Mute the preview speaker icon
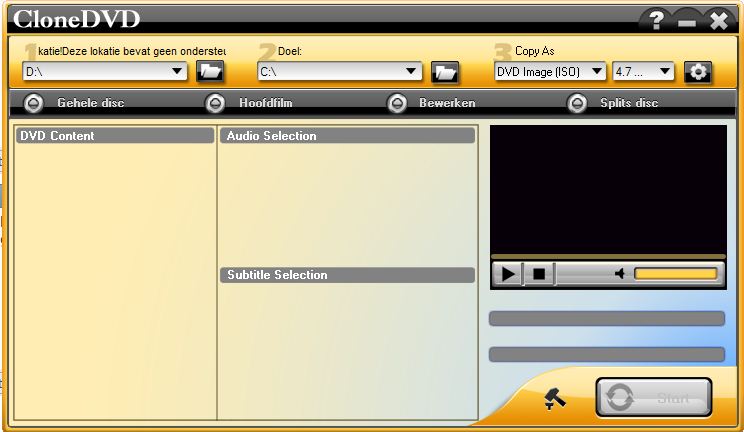Viewport: 744px width, 432px height. pos(620,273)
